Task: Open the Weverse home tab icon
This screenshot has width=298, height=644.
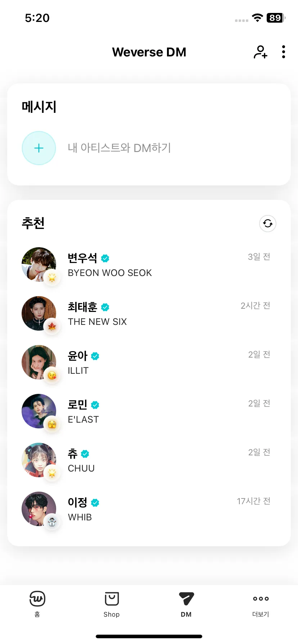Action: pos(37,599)
